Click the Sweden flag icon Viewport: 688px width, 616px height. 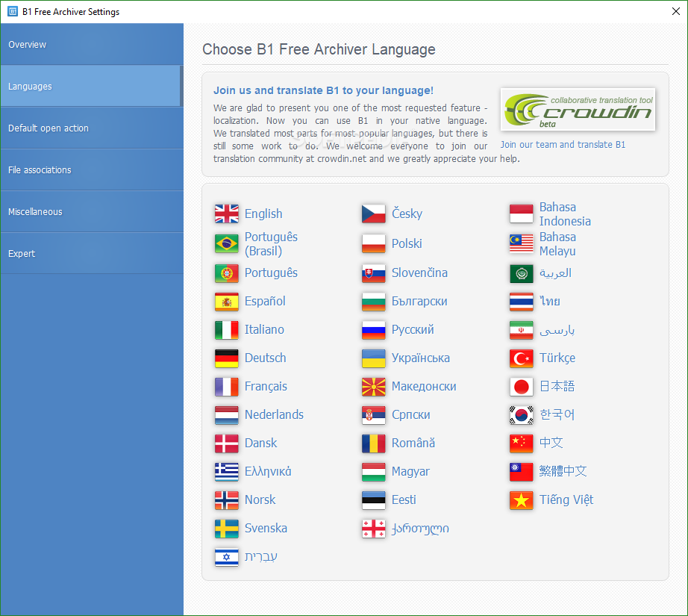coord(226,529)
